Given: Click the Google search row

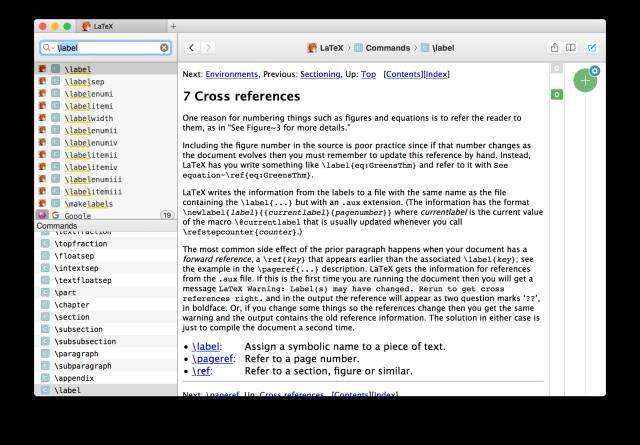Looking at the screenshot, I should [x=106, y=215].
